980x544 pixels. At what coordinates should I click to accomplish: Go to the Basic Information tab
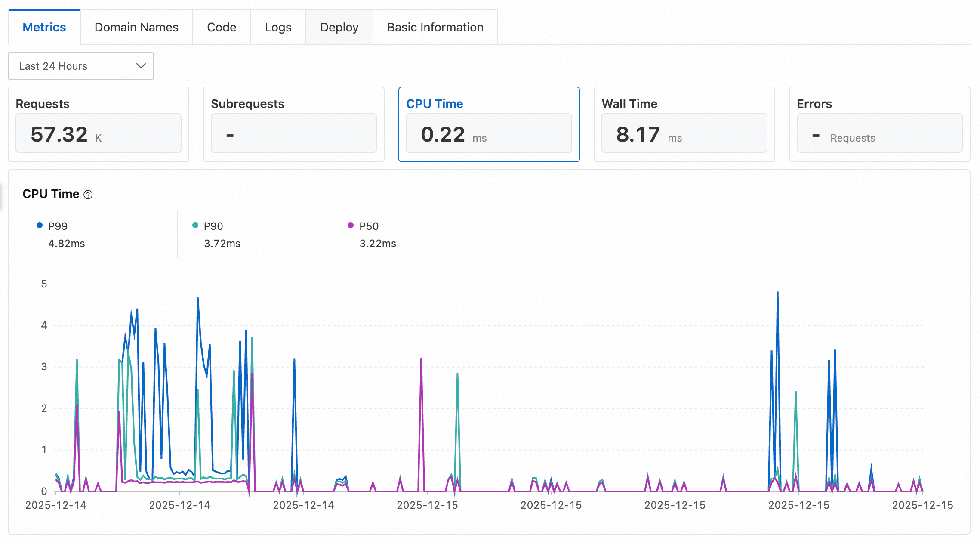(x=435, y=27)
